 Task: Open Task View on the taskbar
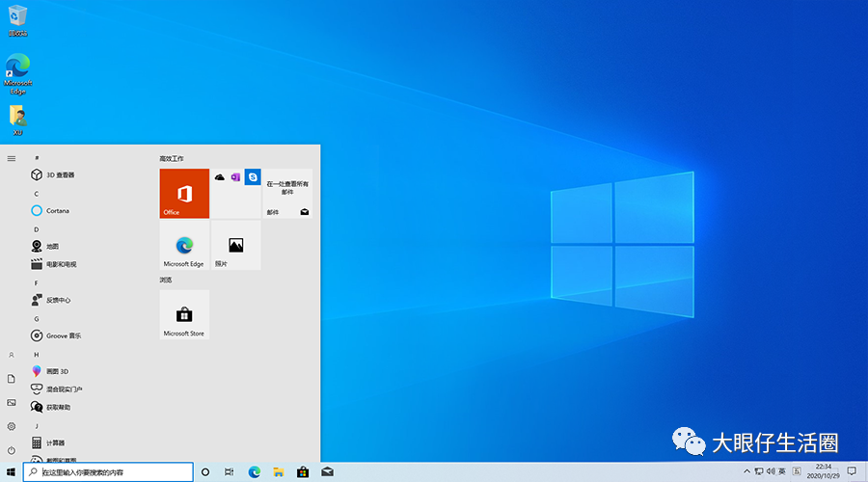[230, 472]
